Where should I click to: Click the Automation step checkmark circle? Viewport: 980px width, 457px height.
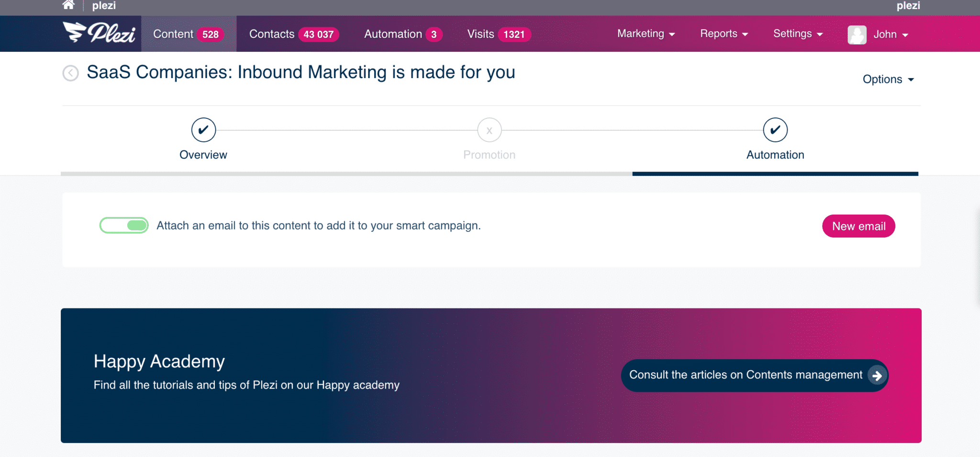click(775, 130)
